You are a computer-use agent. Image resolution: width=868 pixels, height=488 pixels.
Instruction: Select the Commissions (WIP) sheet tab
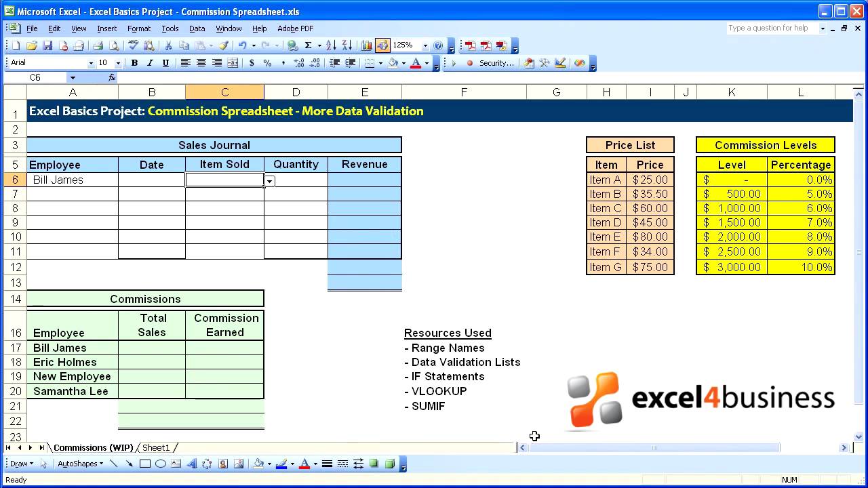coord(93,448)
